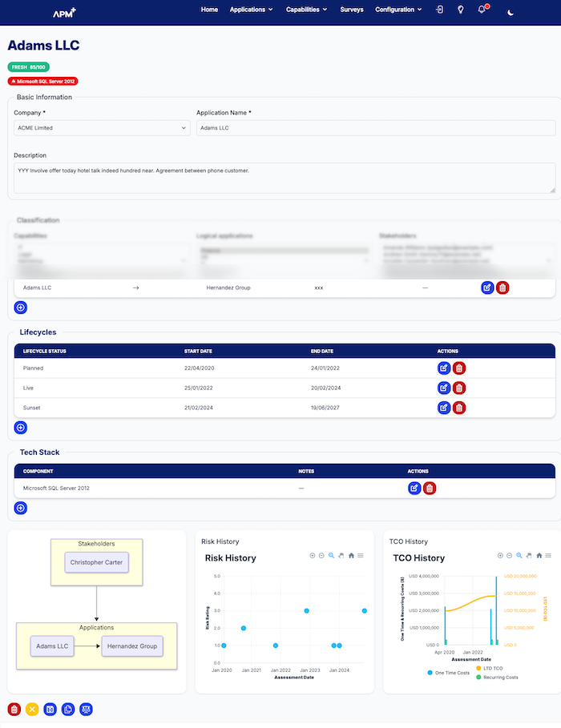Toggle the LTD TCO legend series
The height and width of the screenshot is (728, 561).
click(x=490, y=669)
